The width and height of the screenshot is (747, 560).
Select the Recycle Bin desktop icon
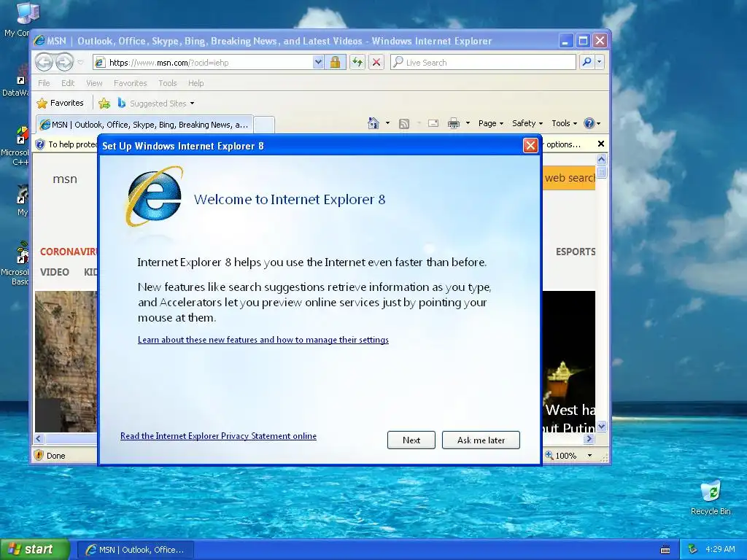point(711,498)
